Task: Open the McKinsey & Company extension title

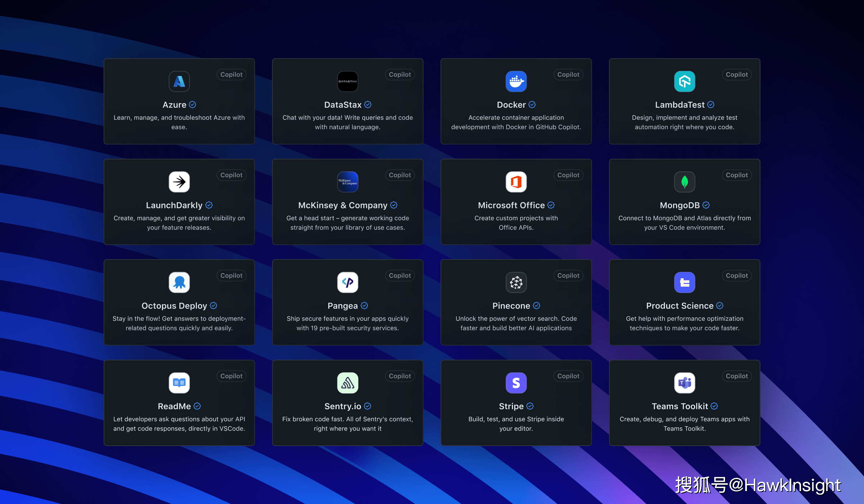Action: [343, 205]
